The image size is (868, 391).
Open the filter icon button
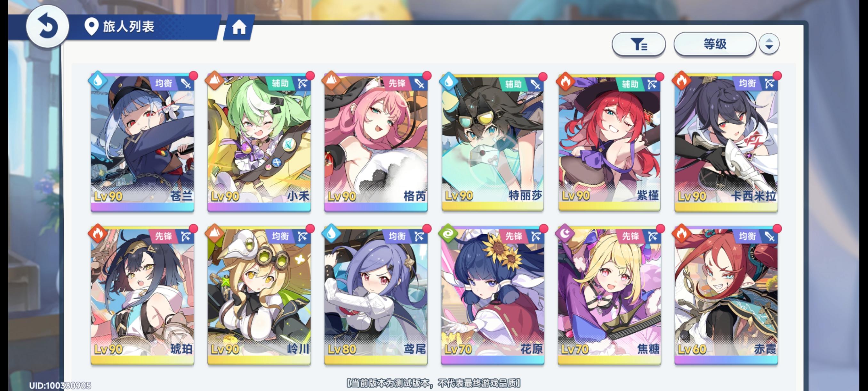tap(639, 44)
